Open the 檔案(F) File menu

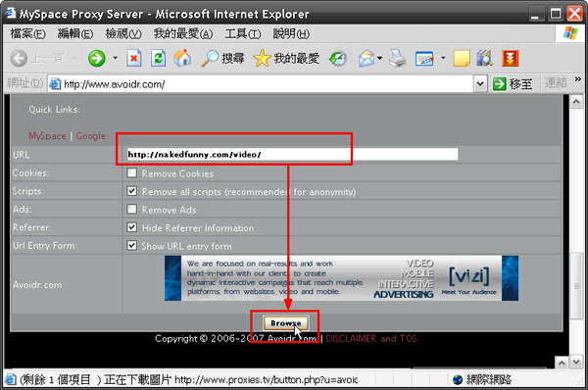(28, 33)
